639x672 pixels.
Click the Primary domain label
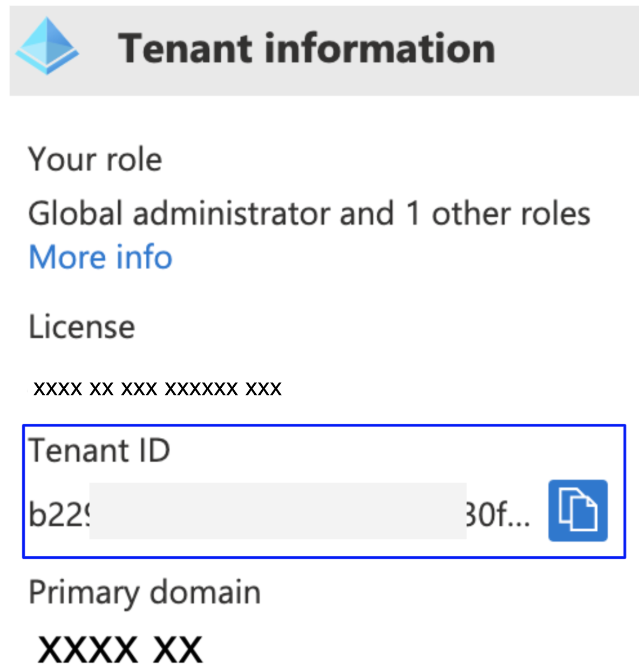(144, 593)
